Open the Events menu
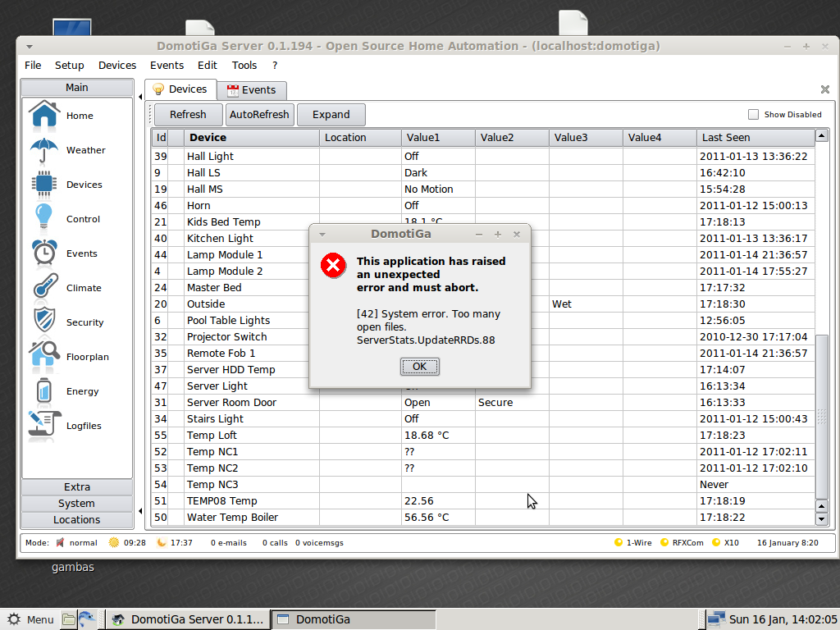 pos(167,65)
